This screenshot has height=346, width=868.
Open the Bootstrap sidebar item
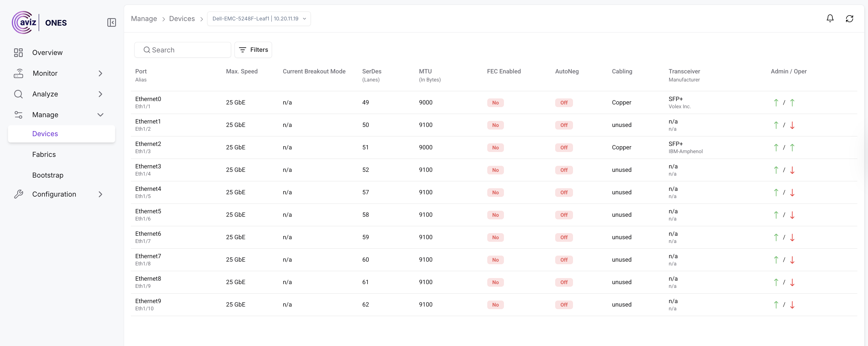48,175
